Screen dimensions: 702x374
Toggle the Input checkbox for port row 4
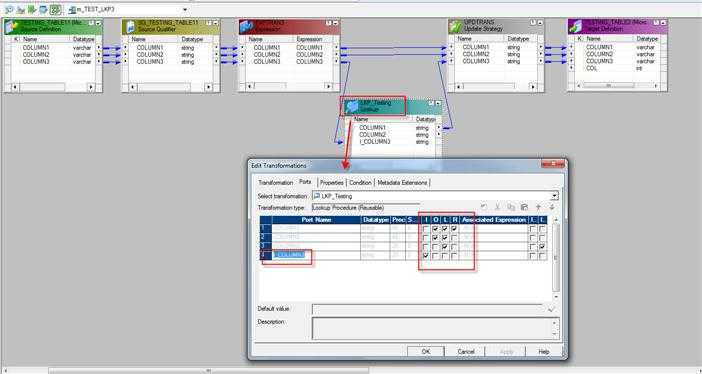[x=426, y=256]
